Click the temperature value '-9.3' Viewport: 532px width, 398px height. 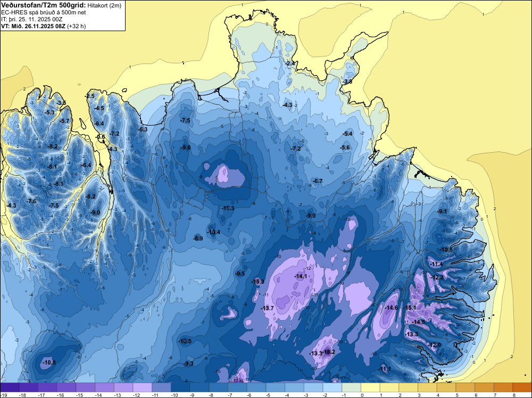[x=188, y=364]
